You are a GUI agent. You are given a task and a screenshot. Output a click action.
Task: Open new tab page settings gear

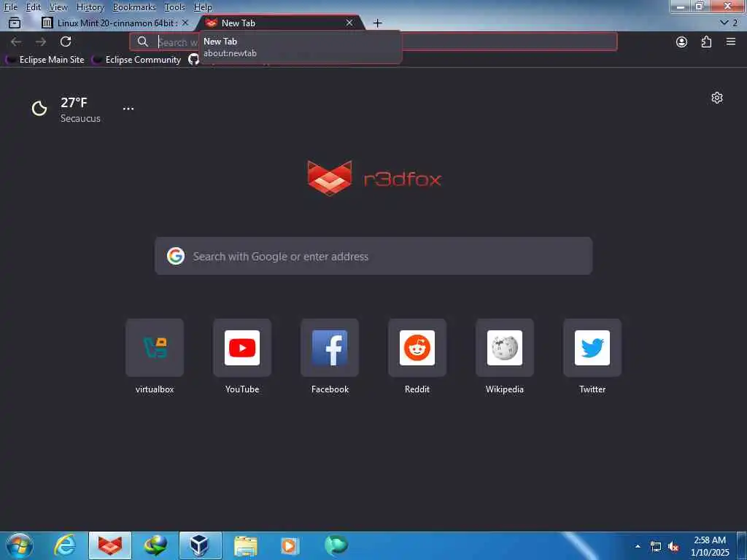(x=717, y=98)
